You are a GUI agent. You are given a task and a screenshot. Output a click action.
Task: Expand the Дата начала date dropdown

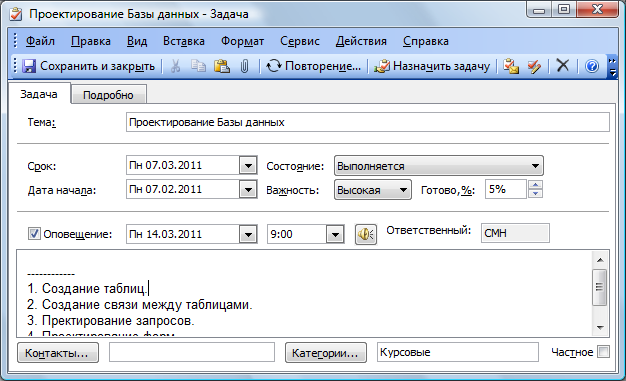248,189
